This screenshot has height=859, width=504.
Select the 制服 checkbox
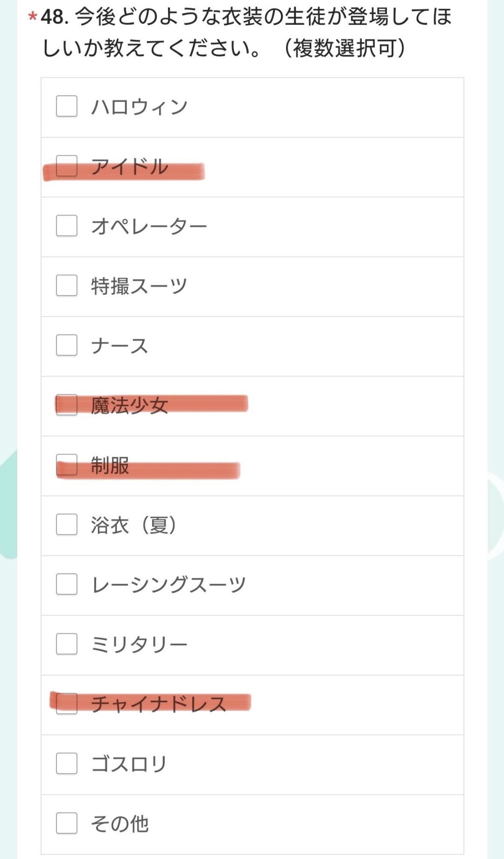point(67,465)
